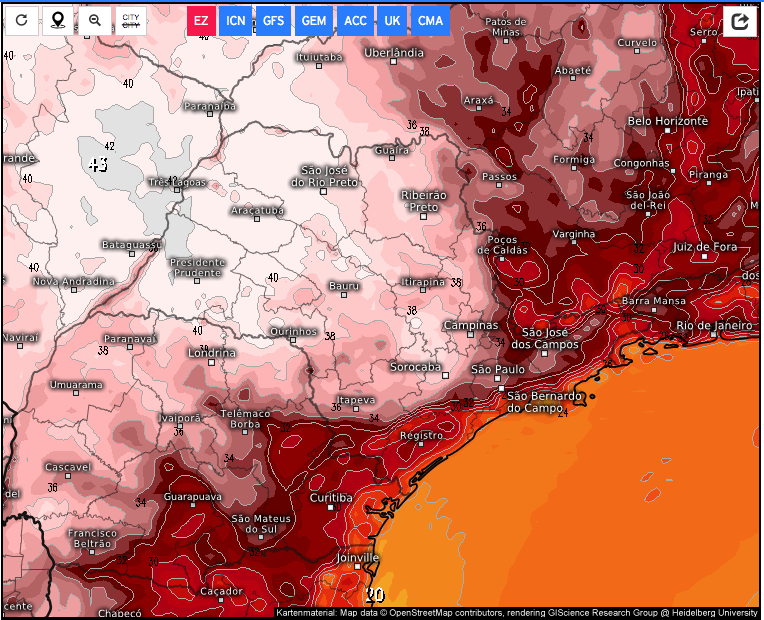The width and height of the screenshot is (764, 620).
Task: Select Londrina on the map
Action: tap(213, 353)
